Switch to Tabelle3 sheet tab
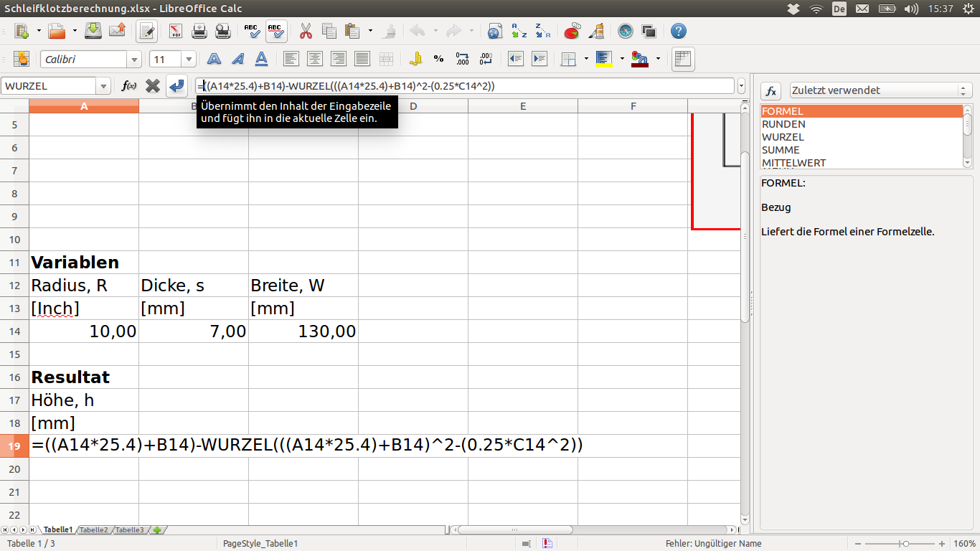 (x=130, y=530)
